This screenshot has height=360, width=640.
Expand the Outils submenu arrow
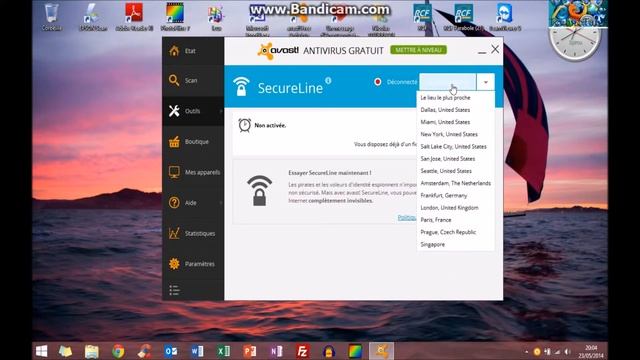tap(221, 111)
